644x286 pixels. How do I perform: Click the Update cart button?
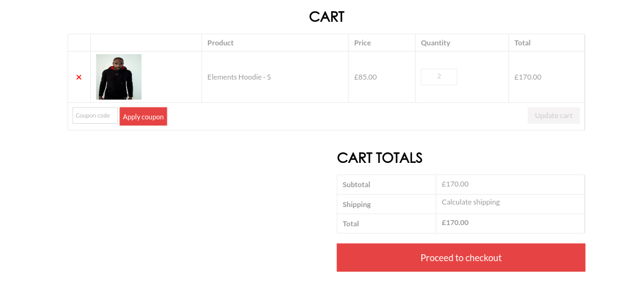click(x=553, y=116)
